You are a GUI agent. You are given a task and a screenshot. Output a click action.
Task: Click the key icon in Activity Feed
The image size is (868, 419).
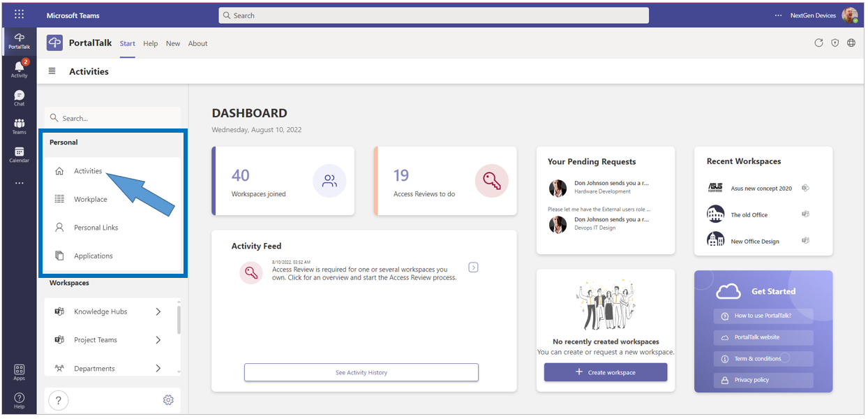(x=251, y=272)
